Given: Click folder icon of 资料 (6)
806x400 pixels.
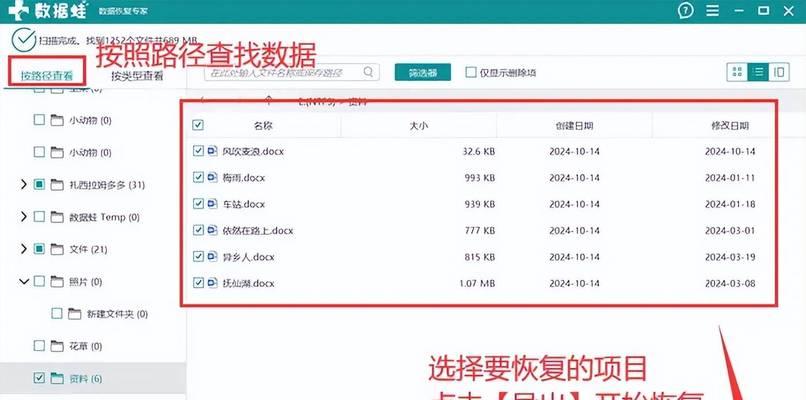Looking at the screenshot, I should pos(57,378).
